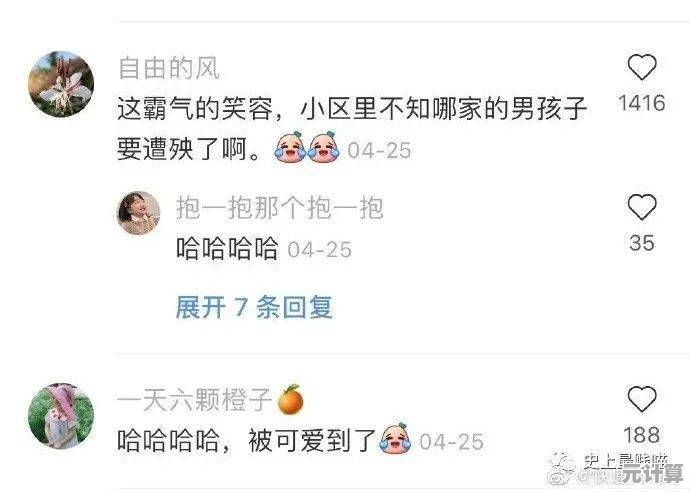Open the username link 一天六颗橙子
Image resolution: width=690 pixels, height=492 pixels.
(195, 400)
